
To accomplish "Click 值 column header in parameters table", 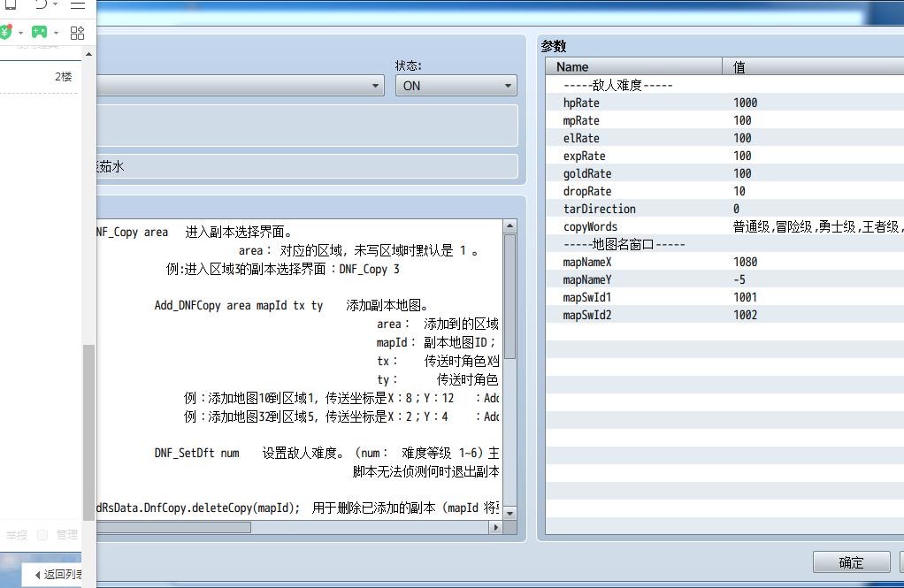I will click(x=813, y=67).
